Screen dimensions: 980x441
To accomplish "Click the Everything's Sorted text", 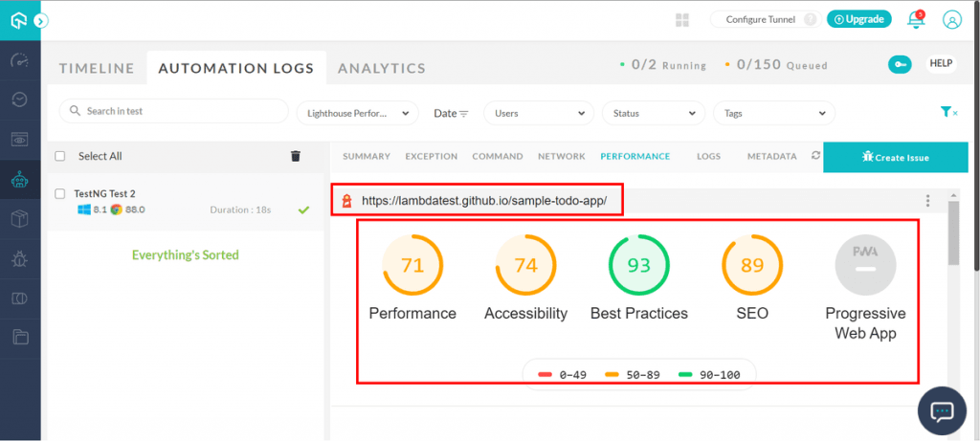I will [186, 254].
